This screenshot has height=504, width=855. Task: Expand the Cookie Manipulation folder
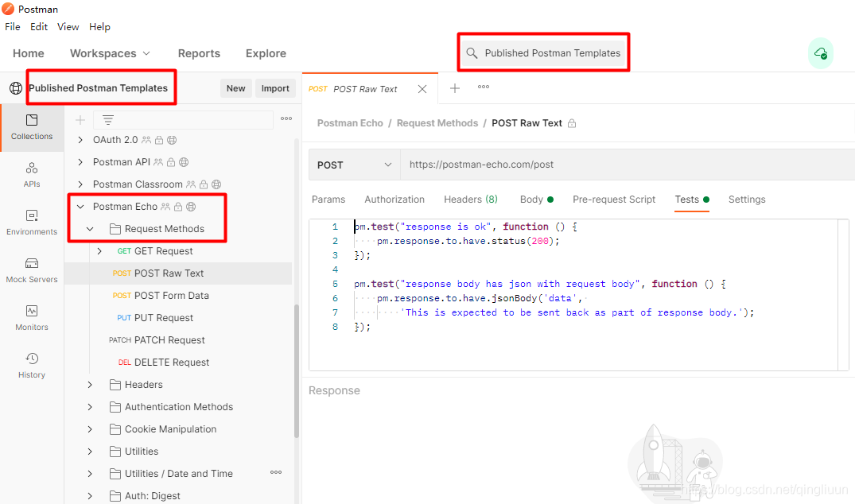tap(90, 429)
